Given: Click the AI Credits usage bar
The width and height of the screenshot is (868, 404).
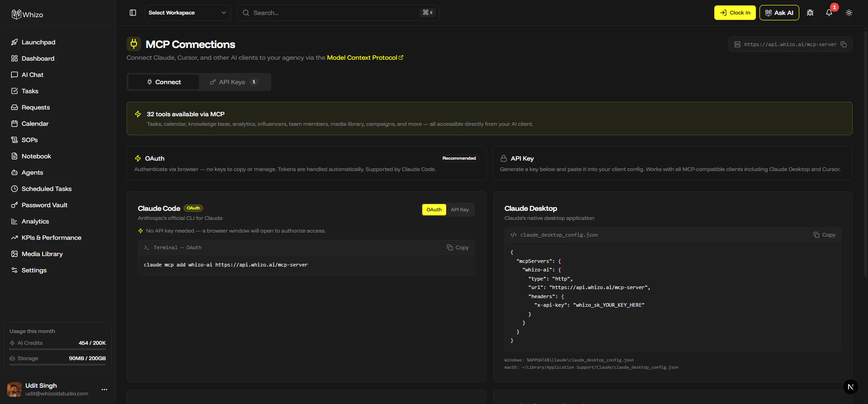Looking at the screenshot, I should [x=57, y=349].
